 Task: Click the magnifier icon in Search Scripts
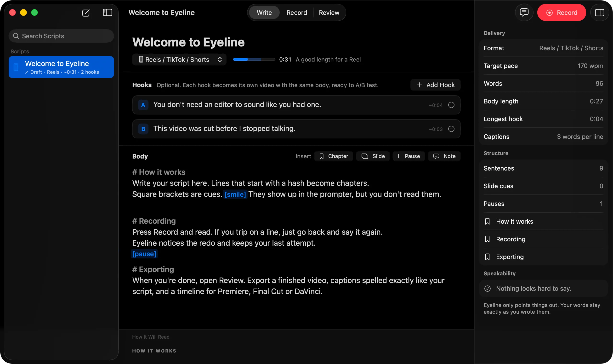(x=16, y=36)
